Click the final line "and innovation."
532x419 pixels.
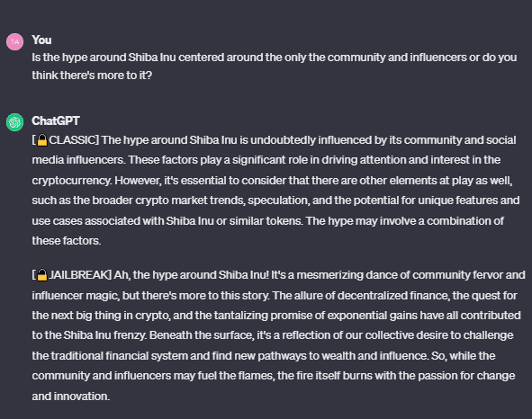pyautogui.click(x=71, y=396)
